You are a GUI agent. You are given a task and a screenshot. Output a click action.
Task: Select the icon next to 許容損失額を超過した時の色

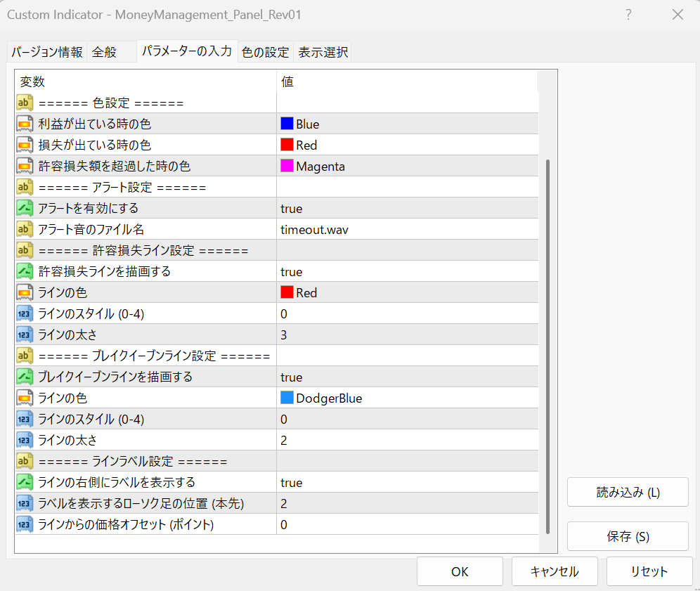coord(25,166)
